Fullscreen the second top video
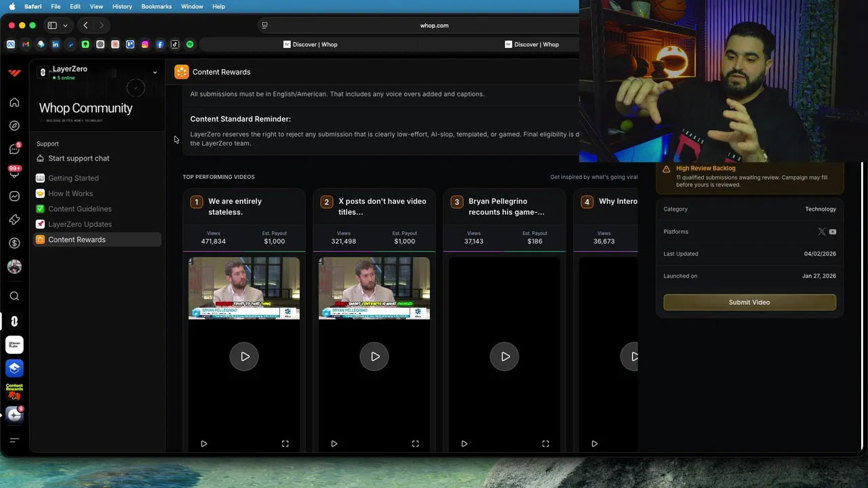The height and width of the screenshot is (488, 868). (x=415, y=444)
